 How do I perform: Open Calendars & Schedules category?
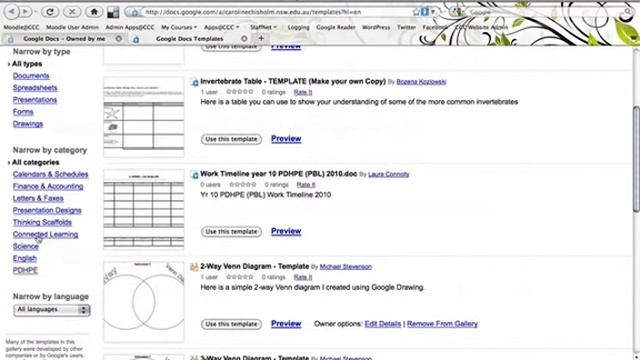tap(51, 174)
